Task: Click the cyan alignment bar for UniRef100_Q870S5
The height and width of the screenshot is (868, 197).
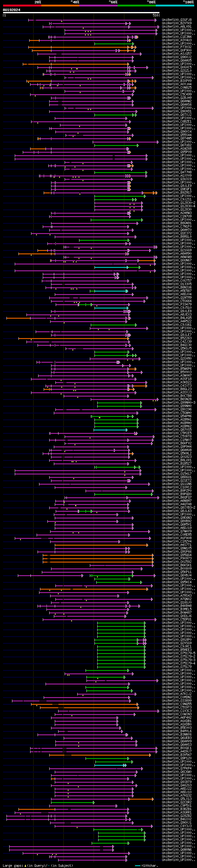Action: point(111,430)
